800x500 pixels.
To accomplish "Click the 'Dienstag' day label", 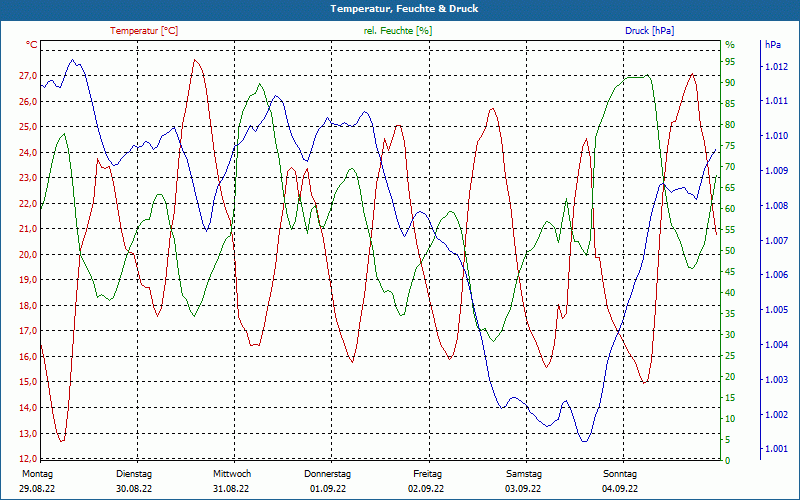I will click(134, 474).
